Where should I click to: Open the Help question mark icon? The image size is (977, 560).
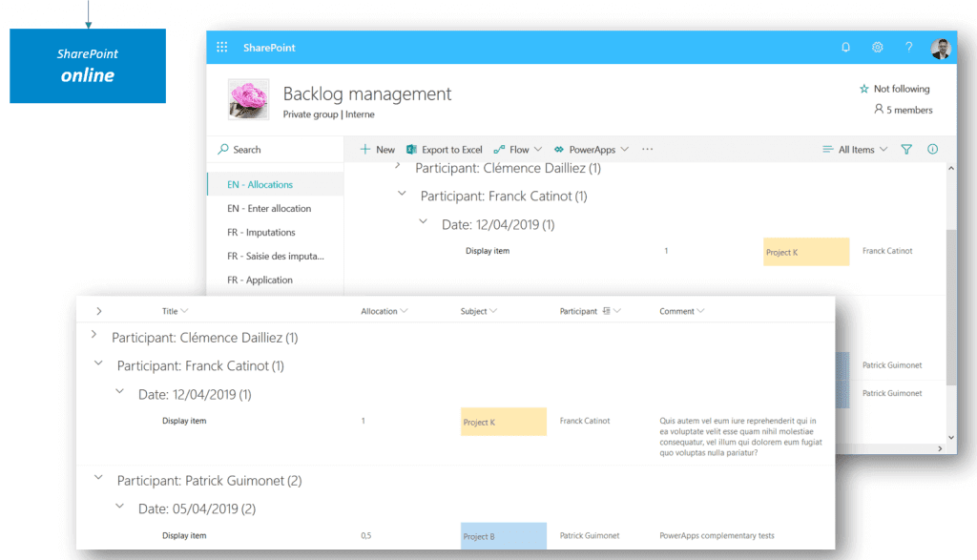[x=907, y=47]
